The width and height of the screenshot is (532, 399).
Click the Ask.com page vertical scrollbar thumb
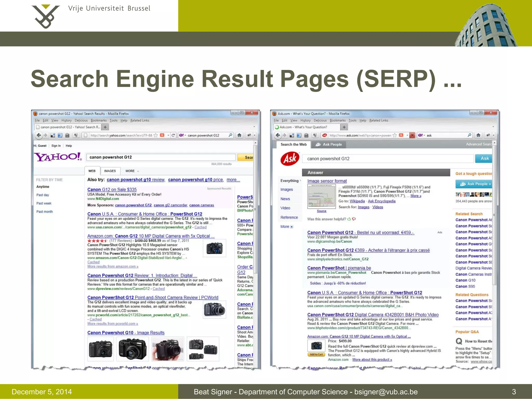click(494, 215)
